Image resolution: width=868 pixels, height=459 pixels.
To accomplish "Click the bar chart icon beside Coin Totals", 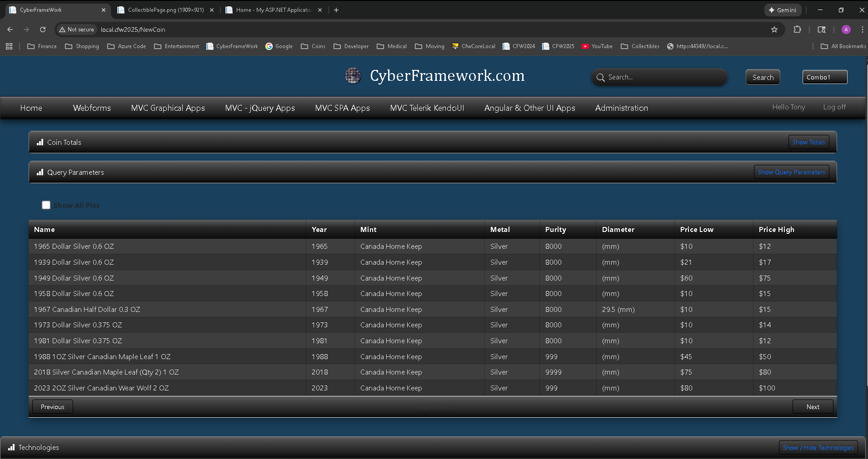I will [40, 142].
